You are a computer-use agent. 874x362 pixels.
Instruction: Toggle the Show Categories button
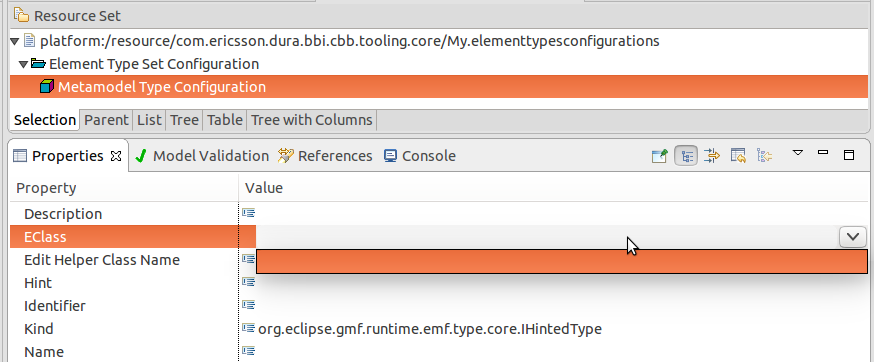686,156
